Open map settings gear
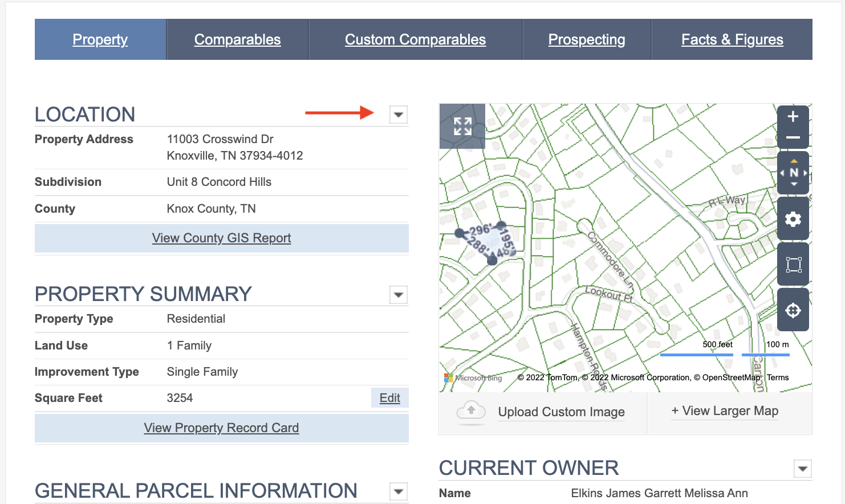845x504 pixels. 793,219
